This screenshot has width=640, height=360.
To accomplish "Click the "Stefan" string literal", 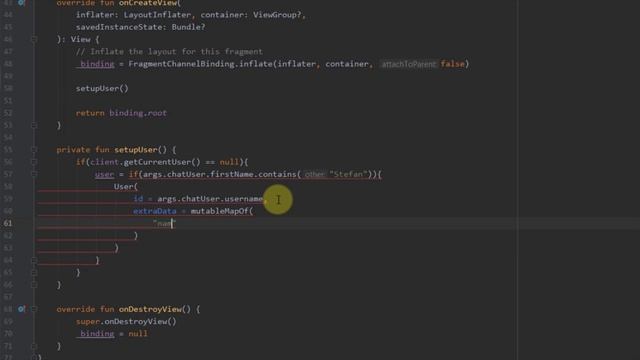I will click(349, 174).
